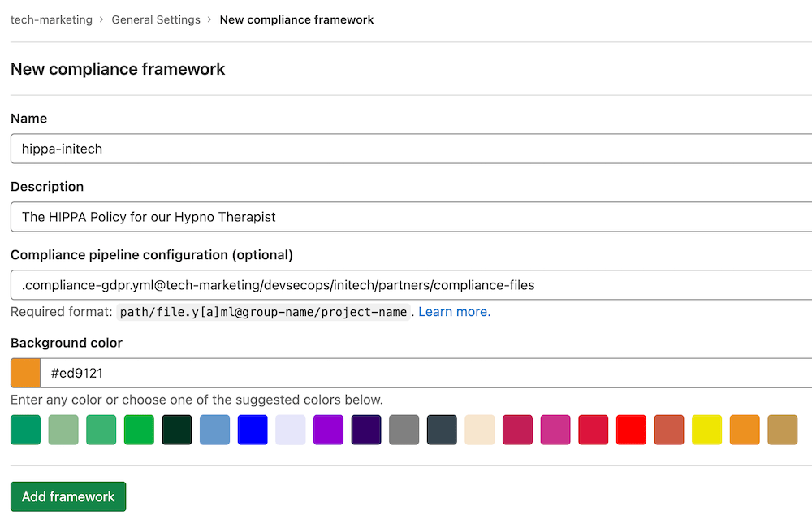
Task: Choose the medium gray swatch
Action: tap(404, 430)
